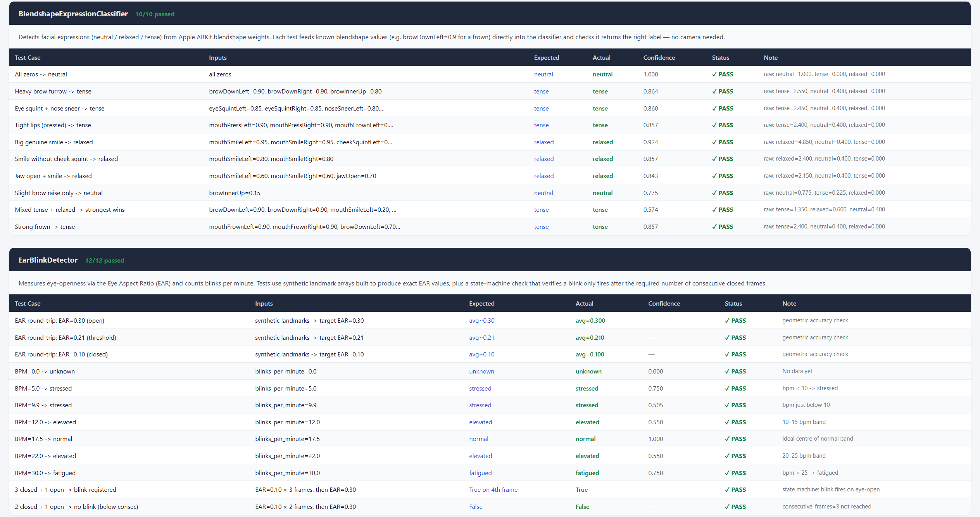The width and height of the screenshot is (980, 517).
Task: Click PASS checkmark for Mixed tense + relaxed row
Action: point(723,210)
